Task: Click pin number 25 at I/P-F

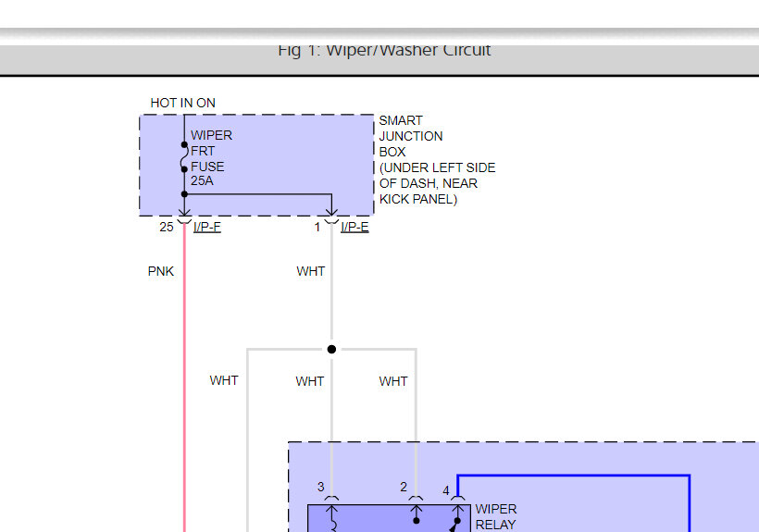Action: 167,227
